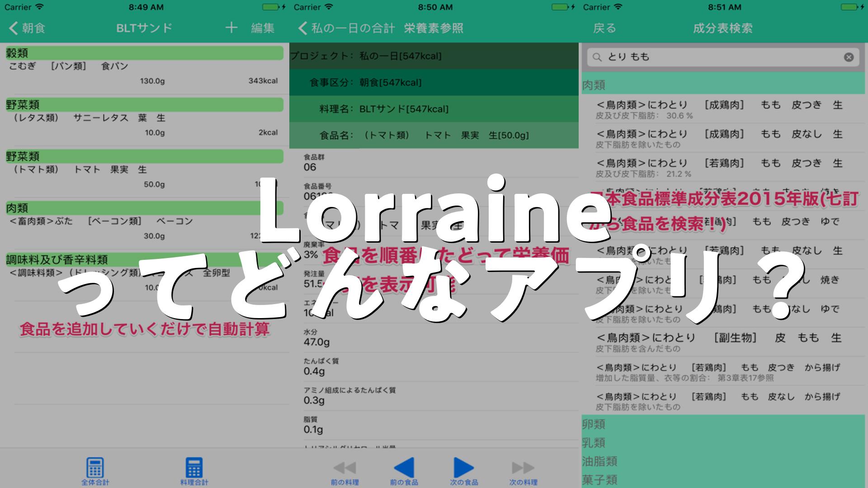Expand 卵類 category
Viewport: 868px width, 488px height.
click(x=723, y=424)
